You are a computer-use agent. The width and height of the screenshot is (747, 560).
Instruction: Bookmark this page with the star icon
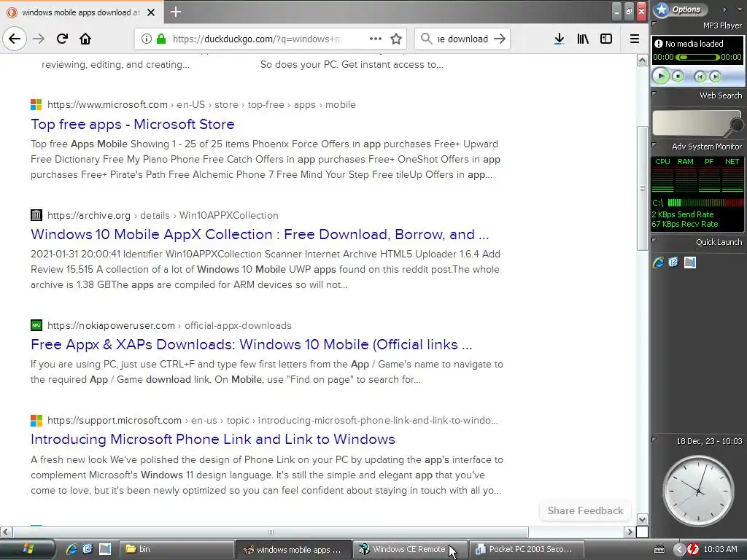pyautogui.click(x=396, y=39)
